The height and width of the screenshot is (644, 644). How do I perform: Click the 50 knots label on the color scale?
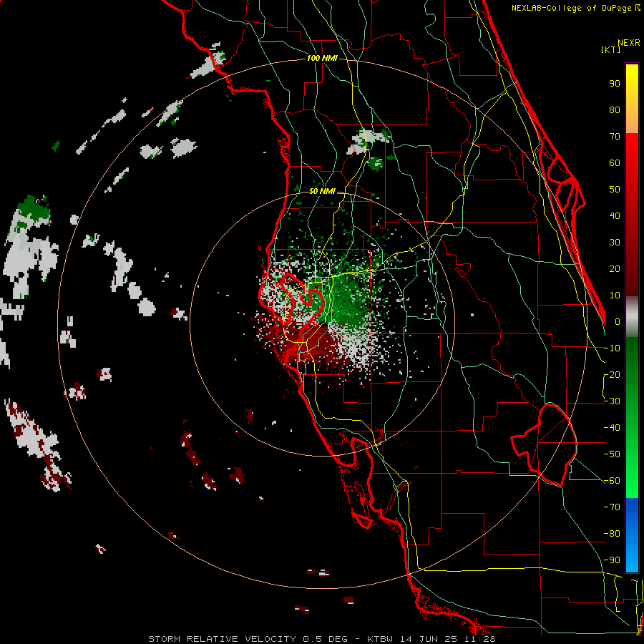(x=615, y=190)
